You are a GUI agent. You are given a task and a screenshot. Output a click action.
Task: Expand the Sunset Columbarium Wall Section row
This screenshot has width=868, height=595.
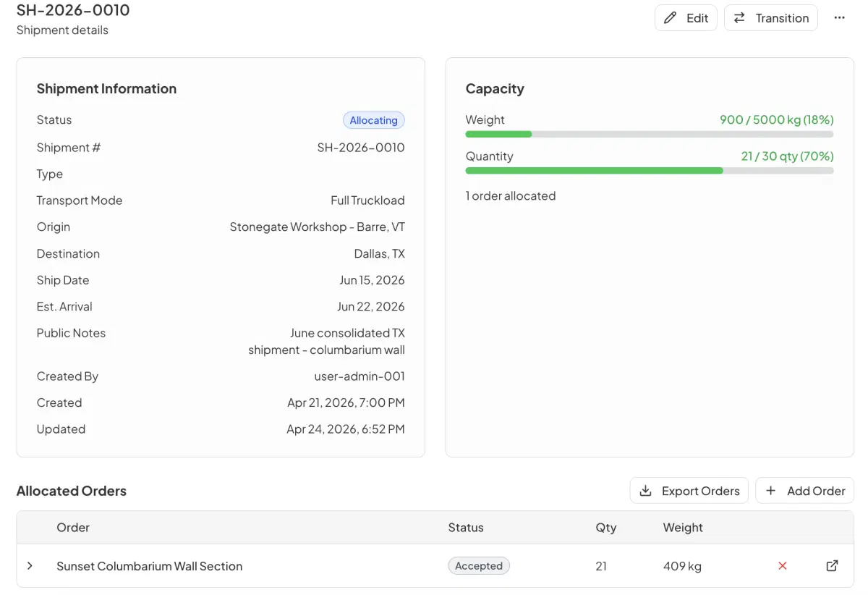pos(30,566)
